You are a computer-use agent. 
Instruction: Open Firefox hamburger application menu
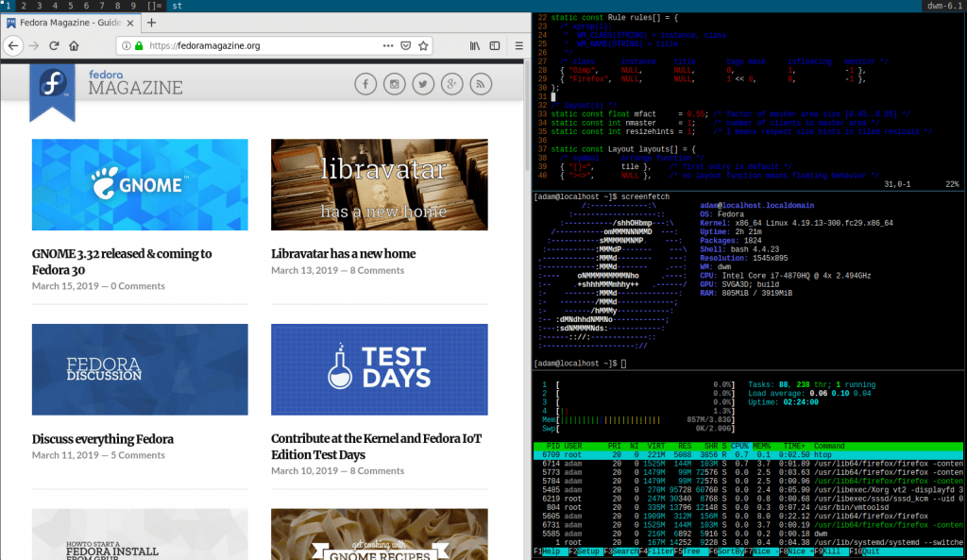point(518,45)
